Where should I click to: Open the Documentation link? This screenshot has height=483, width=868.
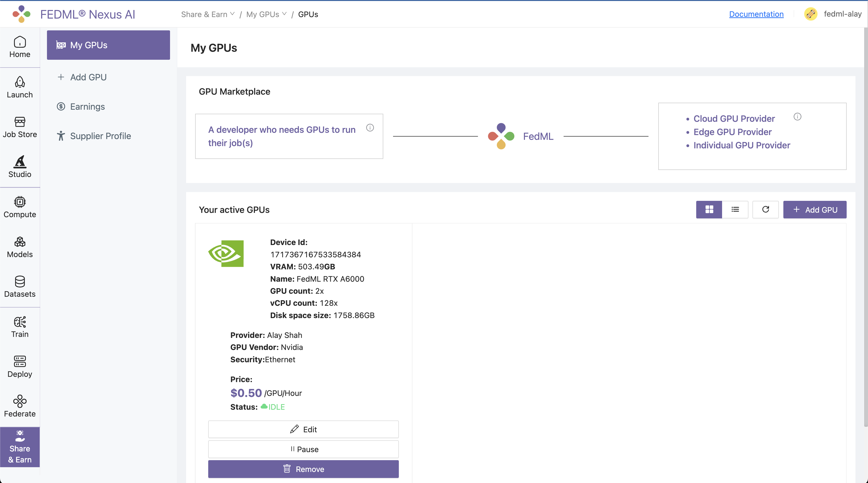tap(756, 14)
